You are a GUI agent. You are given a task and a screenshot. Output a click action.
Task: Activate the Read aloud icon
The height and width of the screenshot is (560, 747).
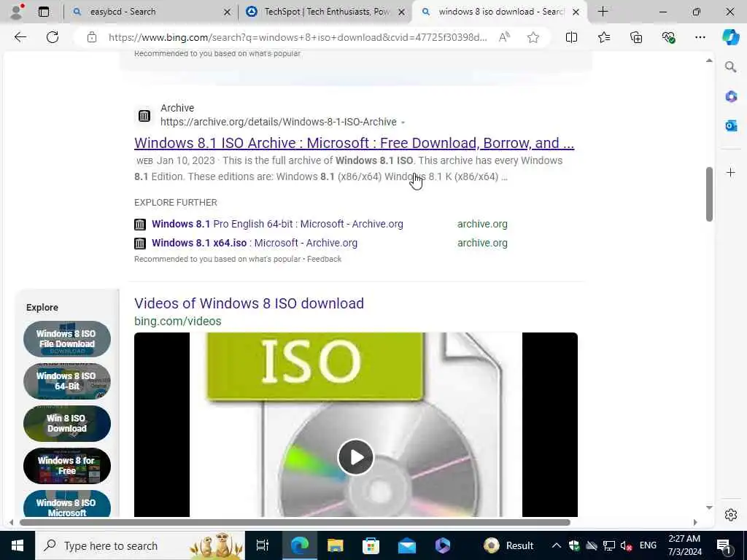(504, 37)
